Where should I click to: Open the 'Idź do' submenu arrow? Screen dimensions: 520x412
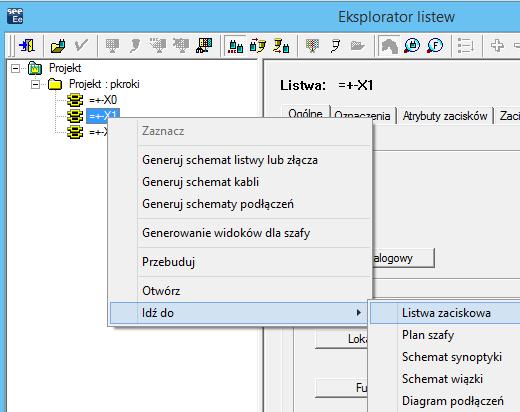359,313
